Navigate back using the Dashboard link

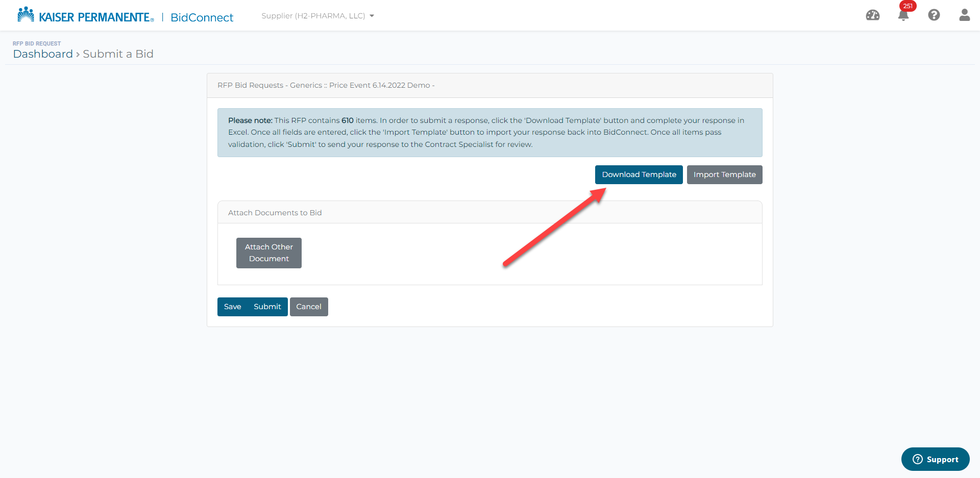43,54
